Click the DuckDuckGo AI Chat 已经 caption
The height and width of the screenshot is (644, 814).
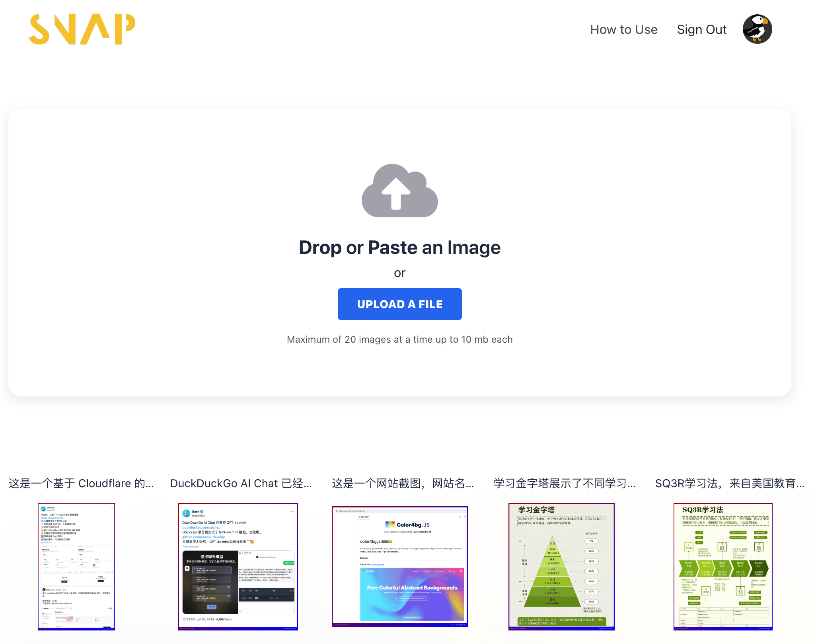click(241, 483)
